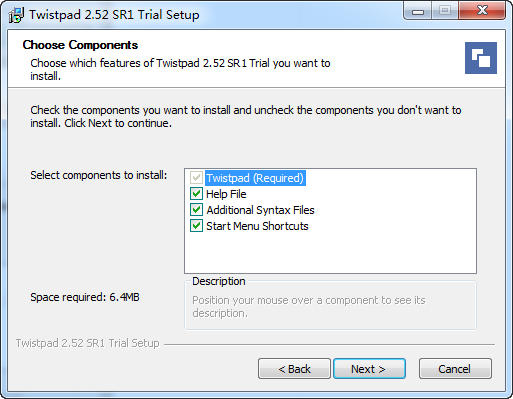Select the Twistpad (Required) list item

tap(255, 178)
